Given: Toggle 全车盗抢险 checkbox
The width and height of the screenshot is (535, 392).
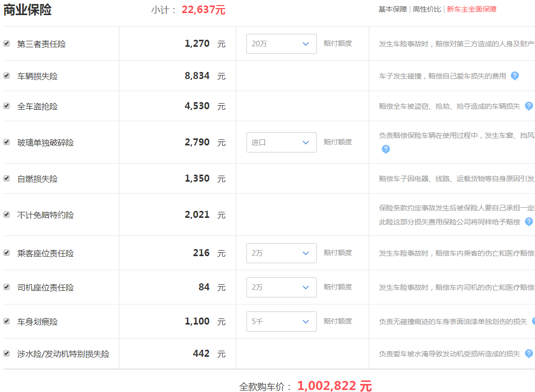Looking at the screenshot, I should [7, 106].
